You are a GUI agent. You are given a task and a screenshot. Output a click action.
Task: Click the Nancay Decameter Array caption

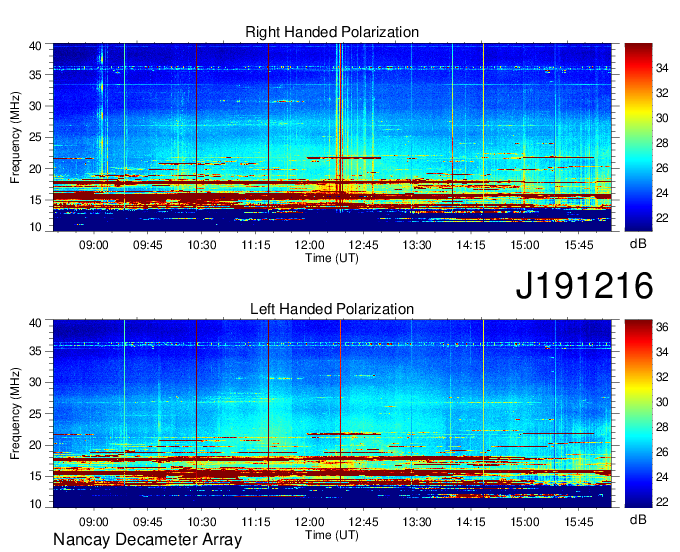click(x=147, y=540)
